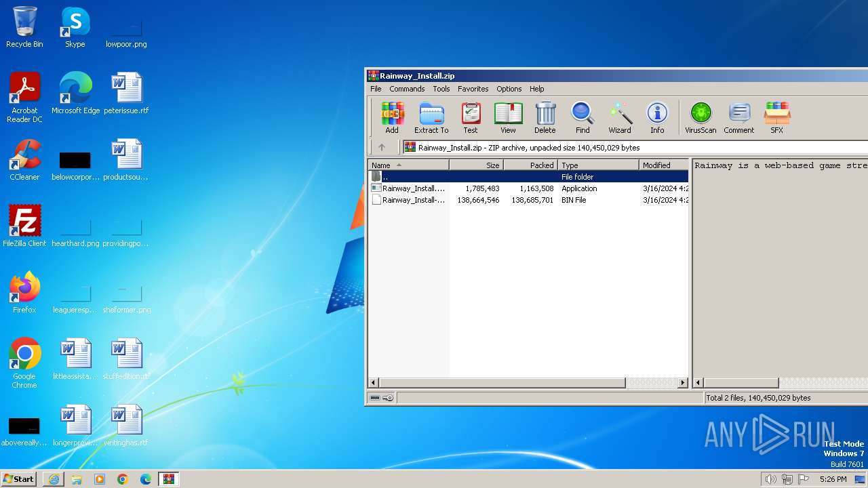
Task: Open the Favorites menu
Action: 473,89
